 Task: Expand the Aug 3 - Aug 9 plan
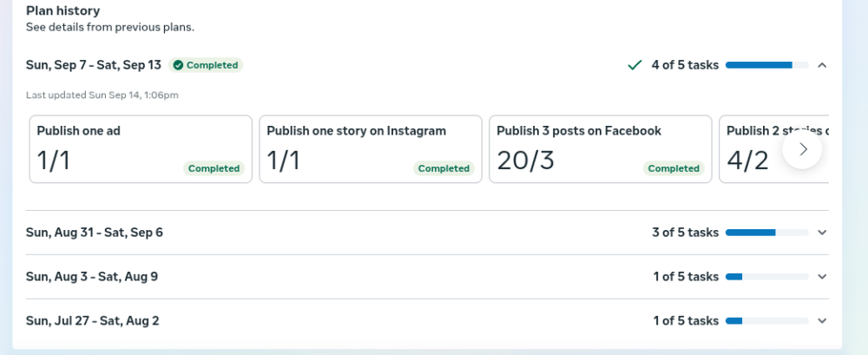point(822,277)
